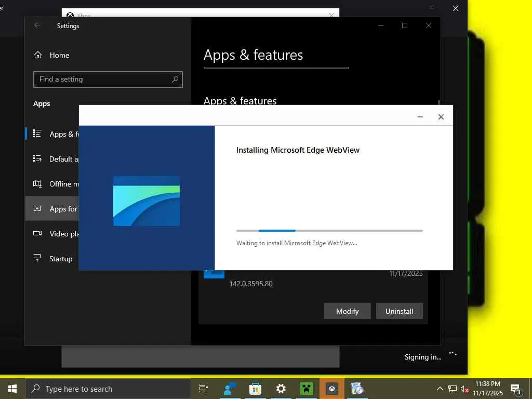Image resolution: width=532 pixels, height=399 pixels.
Task: Show hidden system tray icons
Action: 440,389
